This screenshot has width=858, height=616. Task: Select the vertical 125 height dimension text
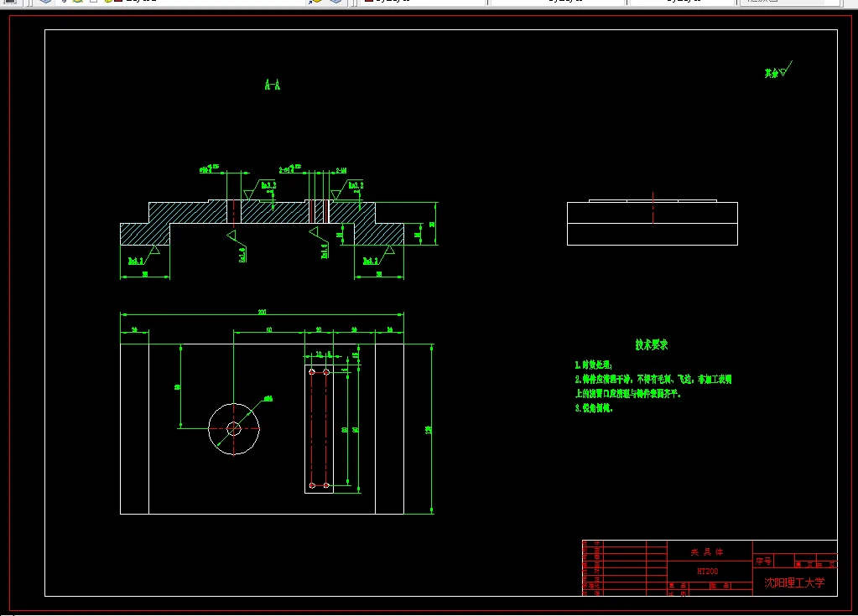click(428, 430)
